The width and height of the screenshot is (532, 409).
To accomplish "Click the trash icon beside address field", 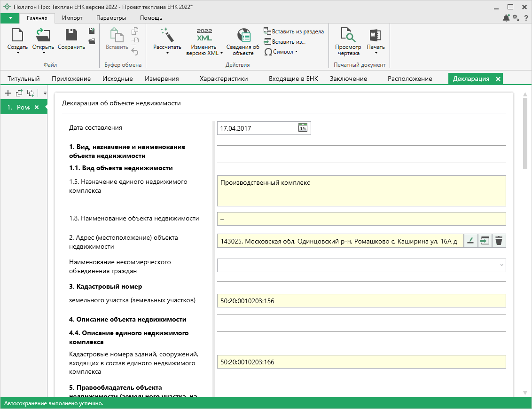I will coord(499,241).
